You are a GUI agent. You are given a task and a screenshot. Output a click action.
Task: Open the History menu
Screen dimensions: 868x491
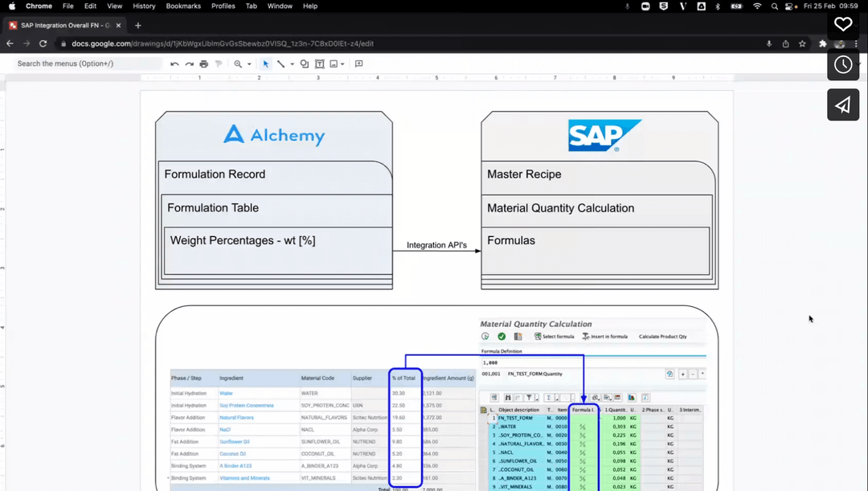point(144,6)
